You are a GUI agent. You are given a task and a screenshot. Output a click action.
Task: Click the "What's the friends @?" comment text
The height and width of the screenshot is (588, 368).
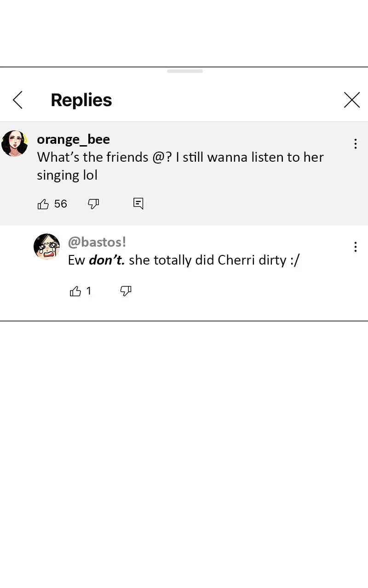pos(180,158)
